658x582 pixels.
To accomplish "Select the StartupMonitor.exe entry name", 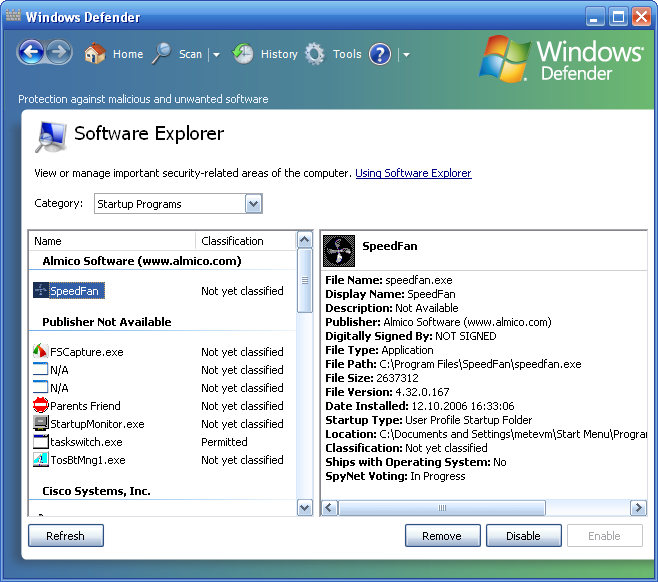I will [x=97, y=424].
